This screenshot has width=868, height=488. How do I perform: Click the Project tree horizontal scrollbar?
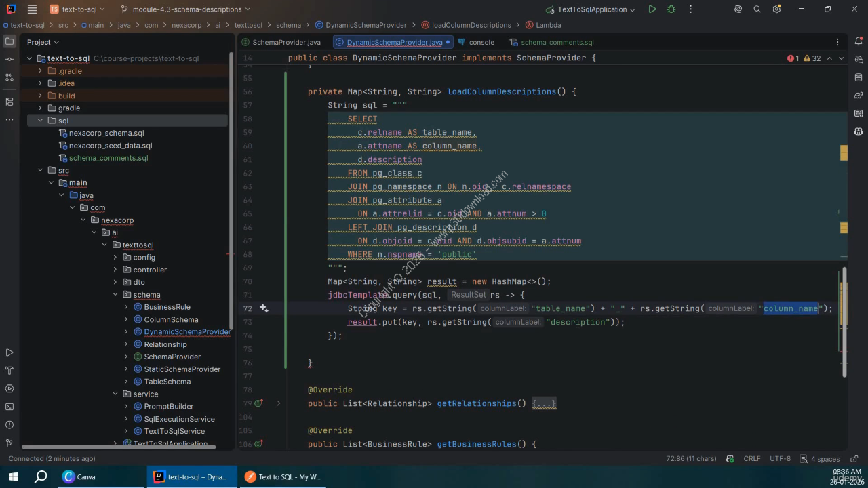point(119,447)
